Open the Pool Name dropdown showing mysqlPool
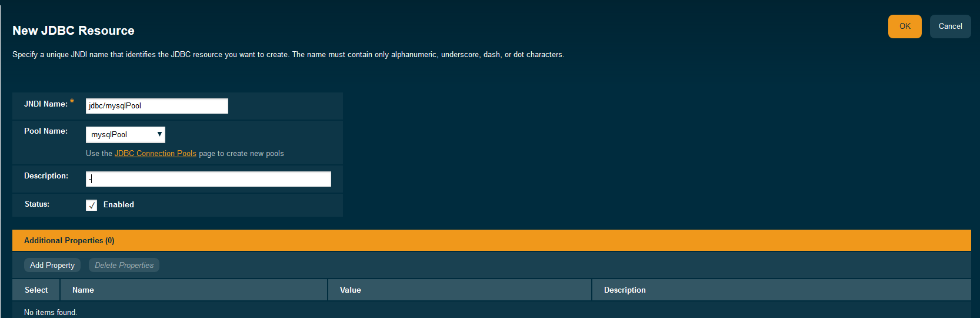 (x=125, y=135)
